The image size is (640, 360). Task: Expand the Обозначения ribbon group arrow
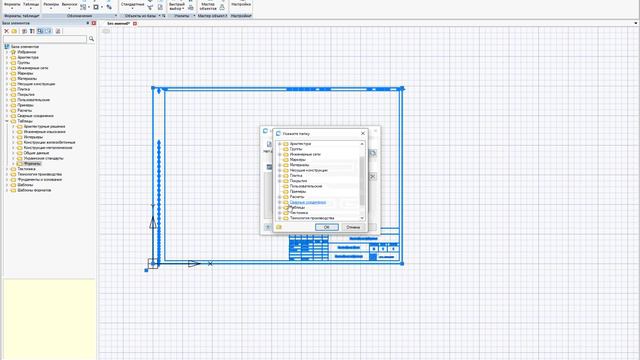(x=116, y=16)
